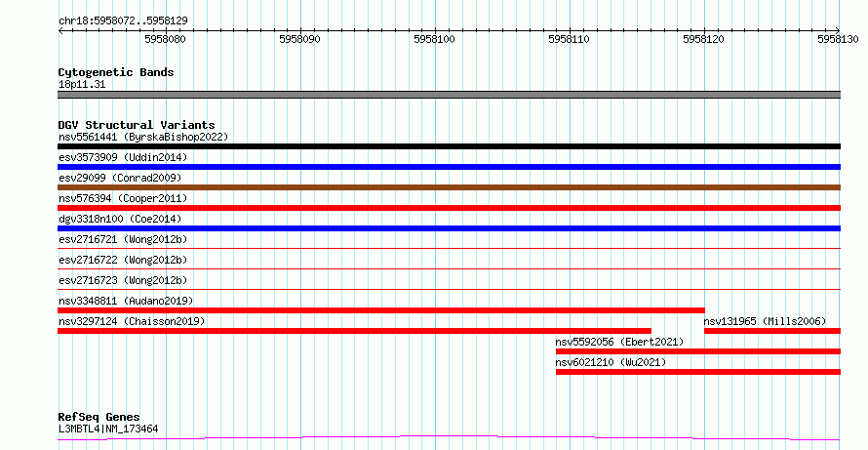Select the red nsv6021210 variant bar
Viewport: 868px width, 450px height.
coord(698,372)
